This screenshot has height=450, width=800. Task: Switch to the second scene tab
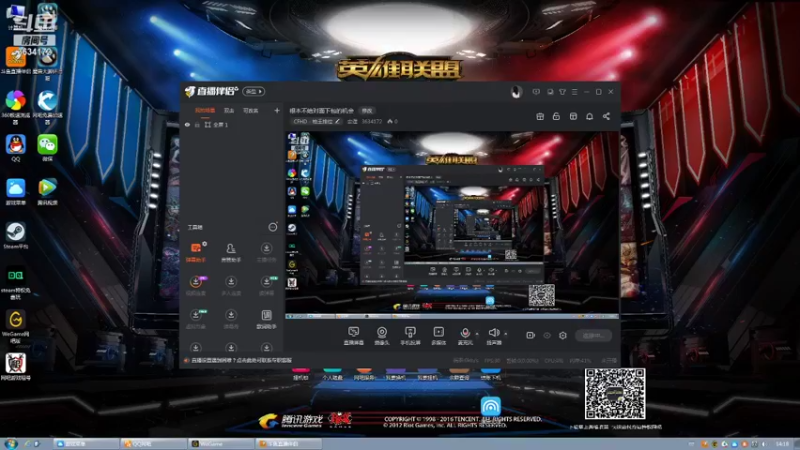[x=229, y=111]
